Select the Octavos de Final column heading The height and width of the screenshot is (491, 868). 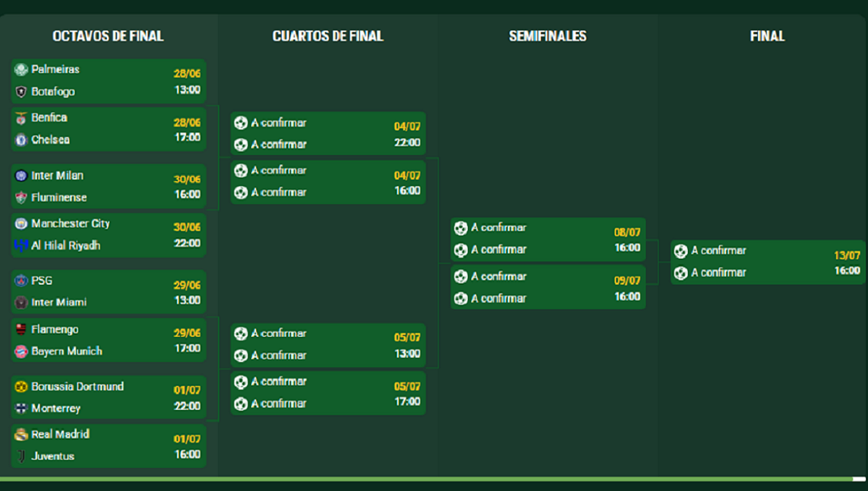[x=109, y=36]
